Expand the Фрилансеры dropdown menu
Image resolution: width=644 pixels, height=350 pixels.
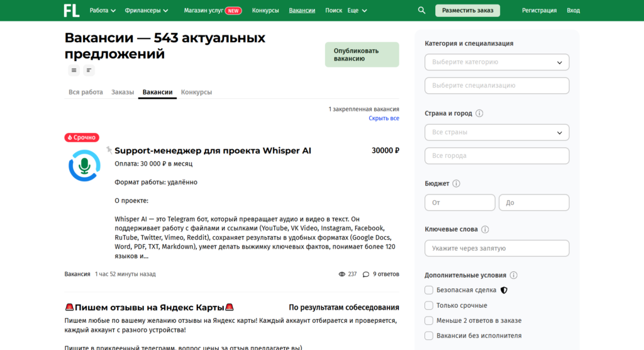click(147, 10)
